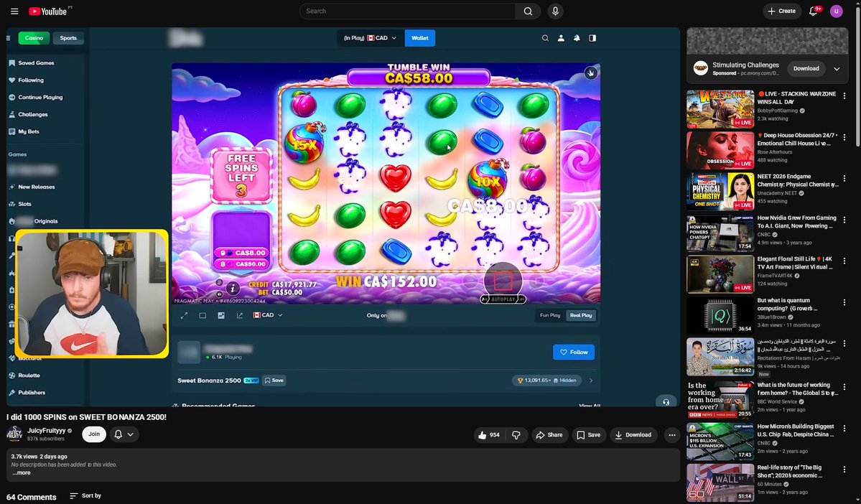The width and height of the screenshot is (861, 504).
Task: Open the account avatar menu
Action: [x=837, y=11]
